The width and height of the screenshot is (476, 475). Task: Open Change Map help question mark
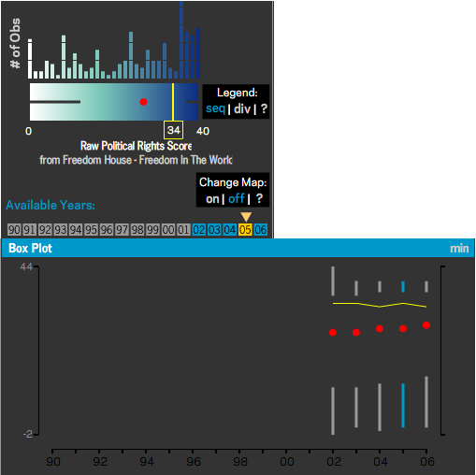(x=259, y=198)
